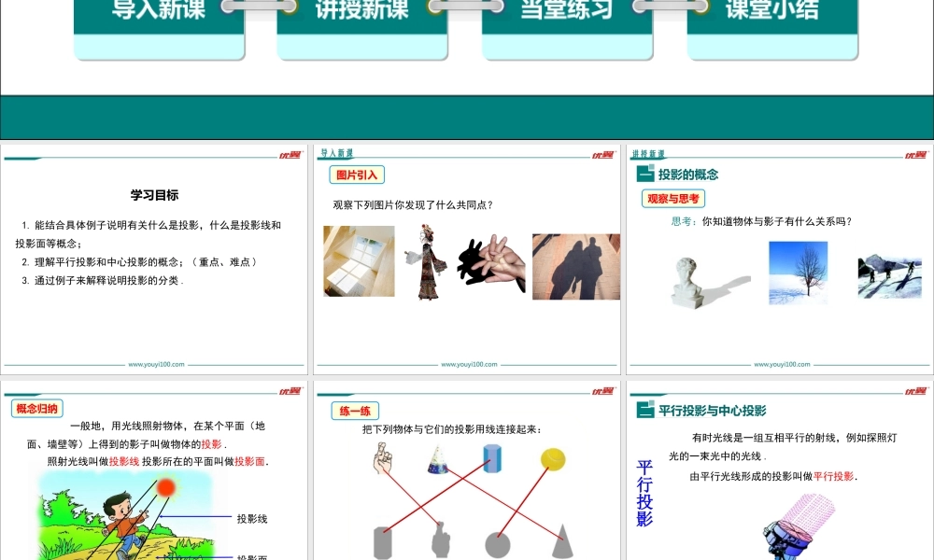Click the 优翼 logo on 学习目标 slide
The height and width of the screenshot is (560, 934).
pyautogui.click(x=290, y=155)
